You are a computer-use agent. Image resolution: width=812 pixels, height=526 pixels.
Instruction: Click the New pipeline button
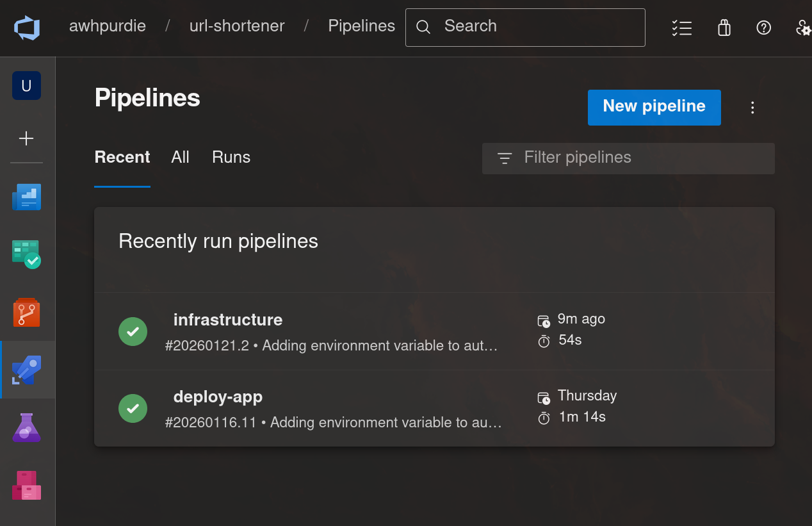(654, 107)
